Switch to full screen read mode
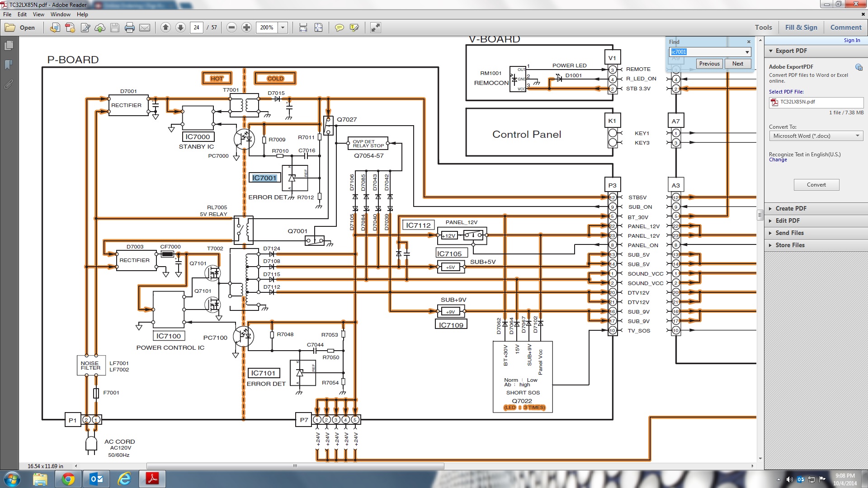Image resolution: width=868 pixels, height=488 pixels. [375, 28]
